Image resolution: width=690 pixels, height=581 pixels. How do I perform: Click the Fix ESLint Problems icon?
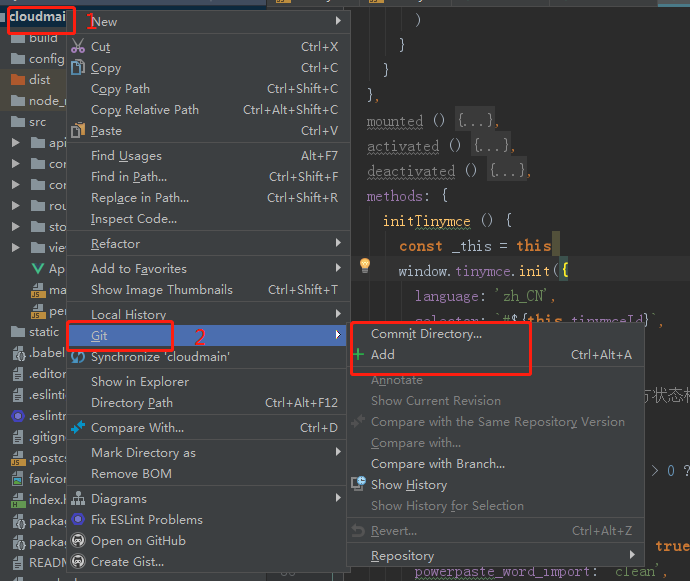tap(78, 519)
